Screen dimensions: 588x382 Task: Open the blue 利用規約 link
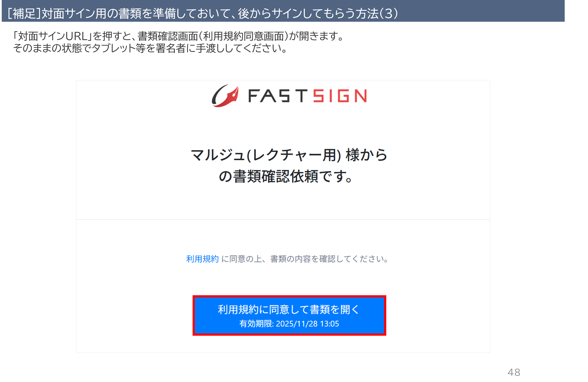[202, 259]
